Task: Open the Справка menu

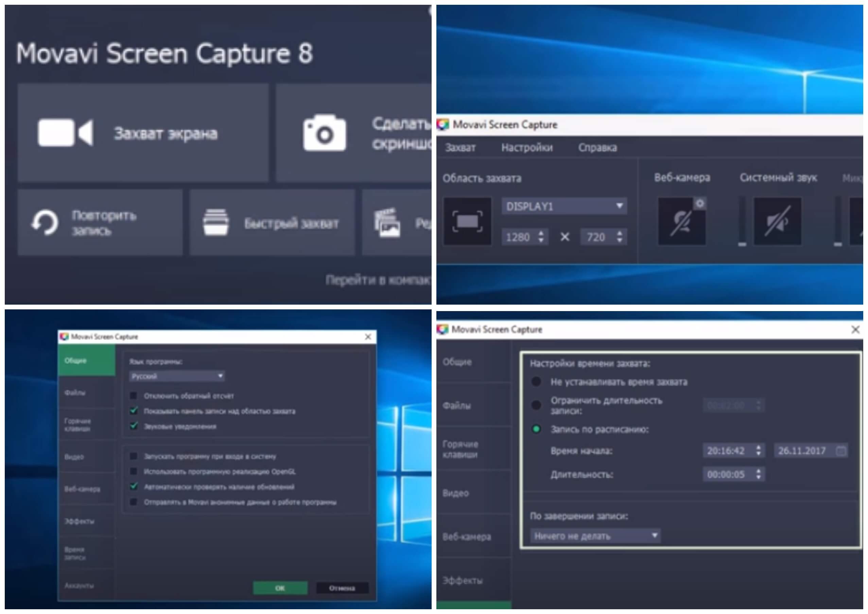Action: click(597, 148)
